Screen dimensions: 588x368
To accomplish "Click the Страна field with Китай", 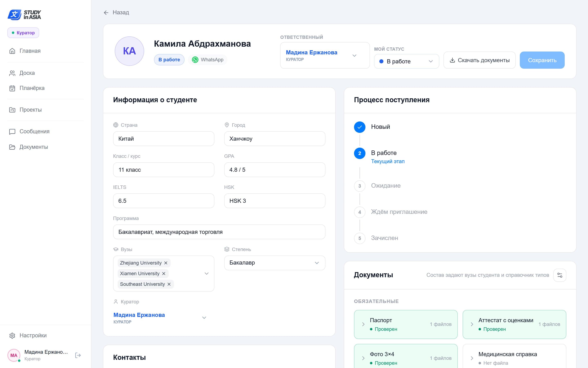I will [x=164, y=139].
